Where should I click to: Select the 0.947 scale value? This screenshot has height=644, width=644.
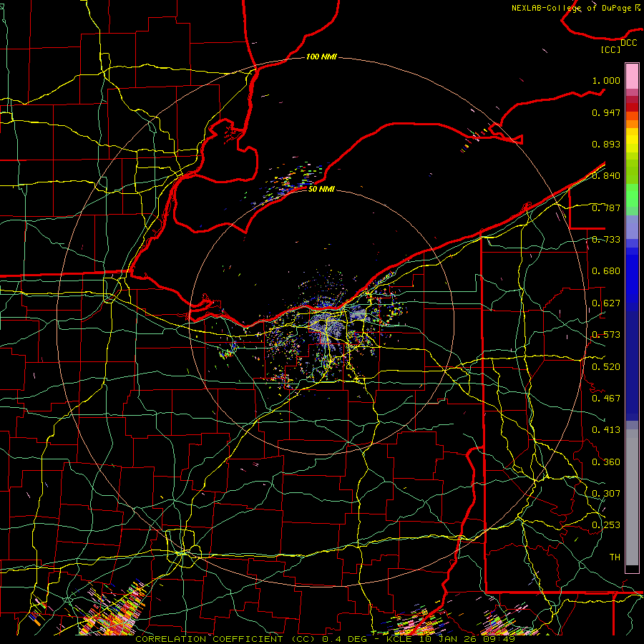[x=606, y=112]
